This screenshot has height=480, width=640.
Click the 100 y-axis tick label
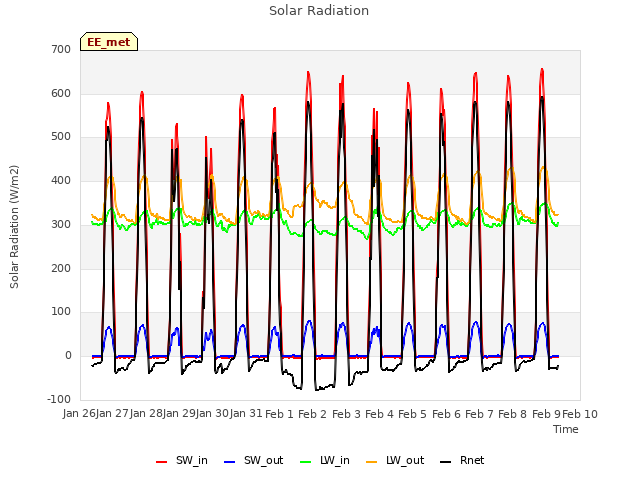pos(61,311)
